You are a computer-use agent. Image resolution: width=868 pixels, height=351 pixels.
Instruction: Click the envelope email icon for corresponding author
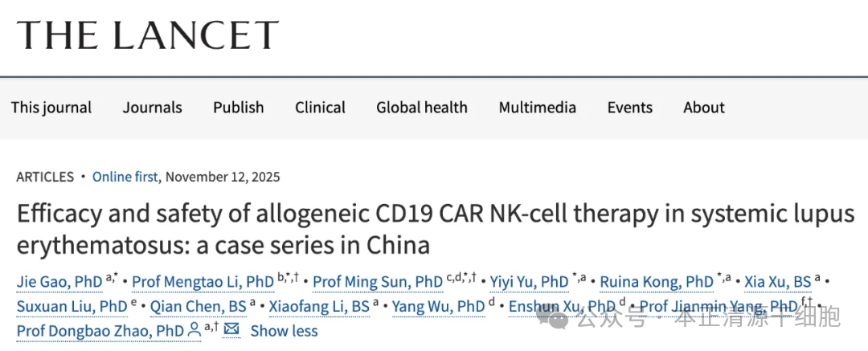pos(231,330)
